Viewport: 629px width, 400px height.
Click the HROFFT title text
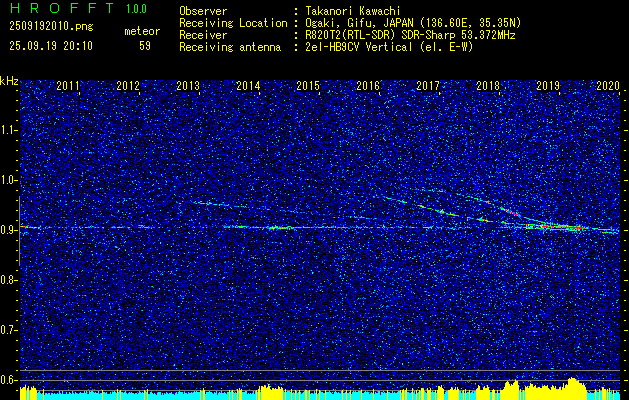click(x=63, y=8)
